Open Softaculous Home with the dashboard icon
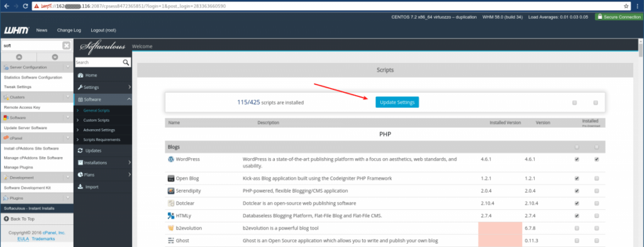Image resolution: width=644 pixels, height=247 pixels. (x=80, y=76)
